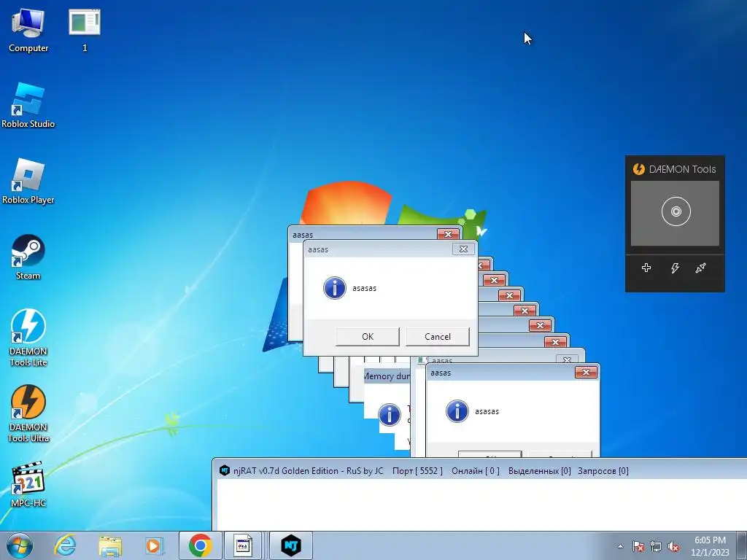This screenshot has height=560, width=747.
Task: Click the lightning quick mount icon in gadget
Action: (675, 268)
